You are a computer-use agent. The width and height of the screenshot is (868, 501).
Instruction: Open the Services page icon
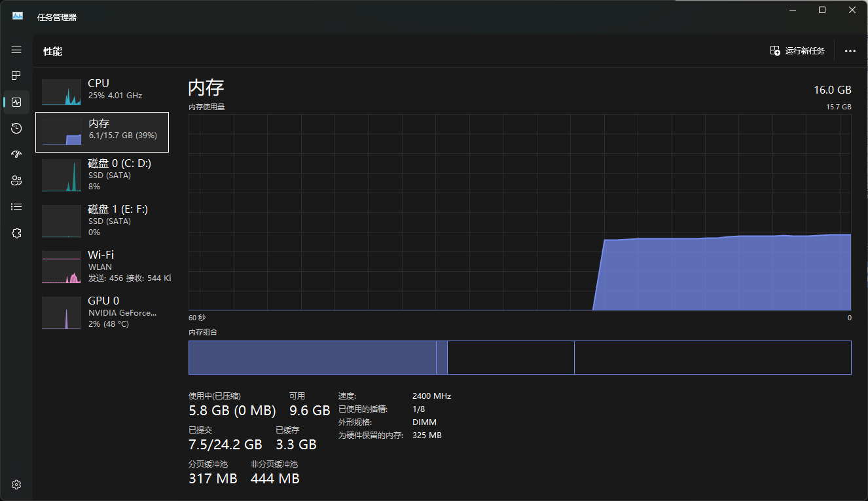coord(16,233)
